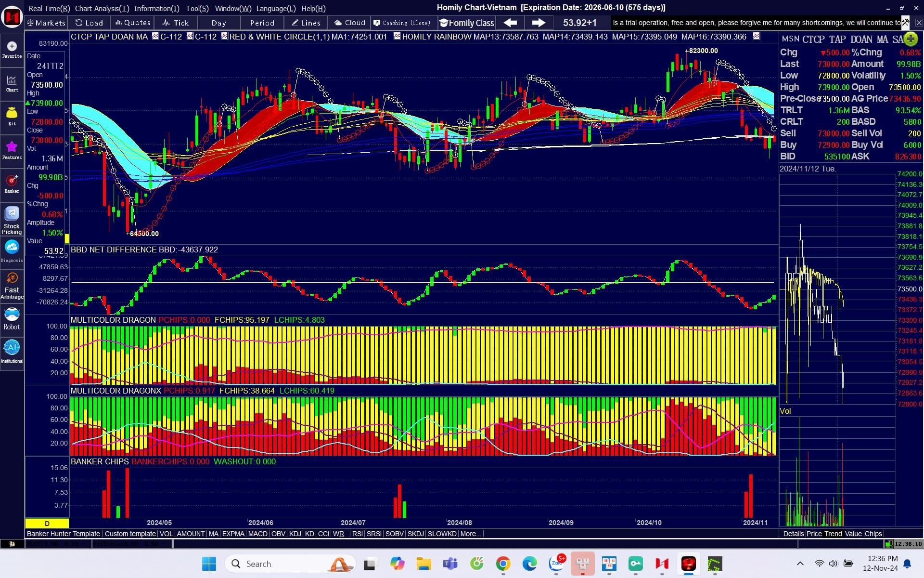Open the Favorite sidebar icon

click(x=12, y=50)
